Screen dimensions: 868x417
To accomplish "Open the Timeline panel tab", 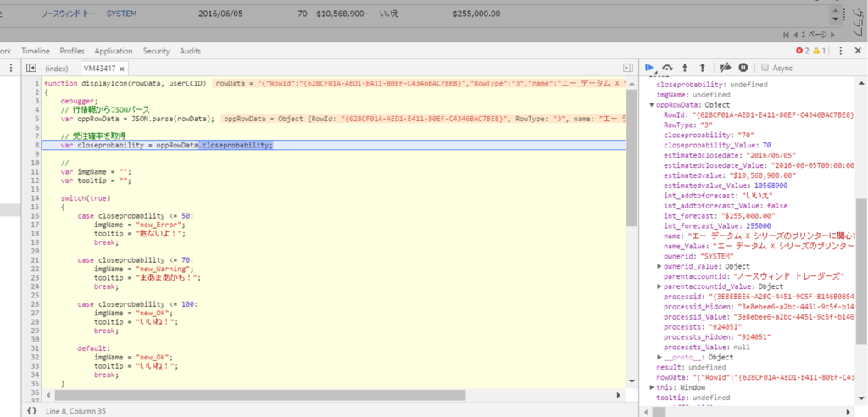I will pos(36,51).
